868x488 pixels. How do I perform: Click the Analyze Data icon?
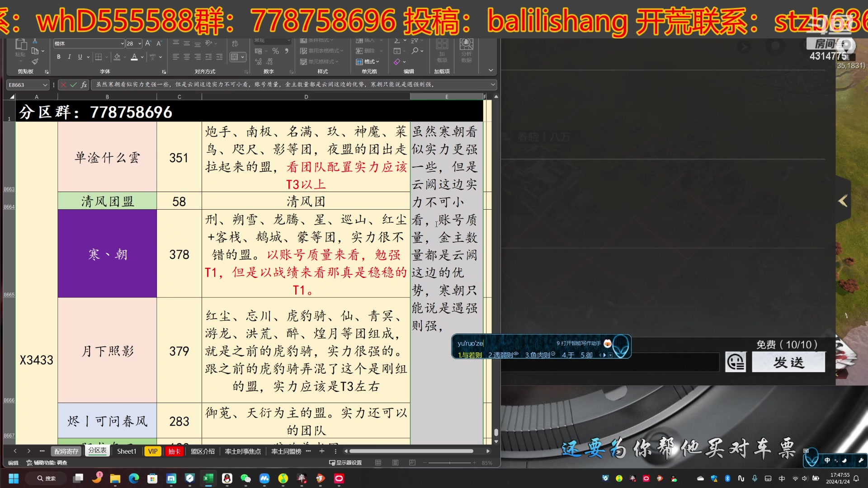coord(466,44)
